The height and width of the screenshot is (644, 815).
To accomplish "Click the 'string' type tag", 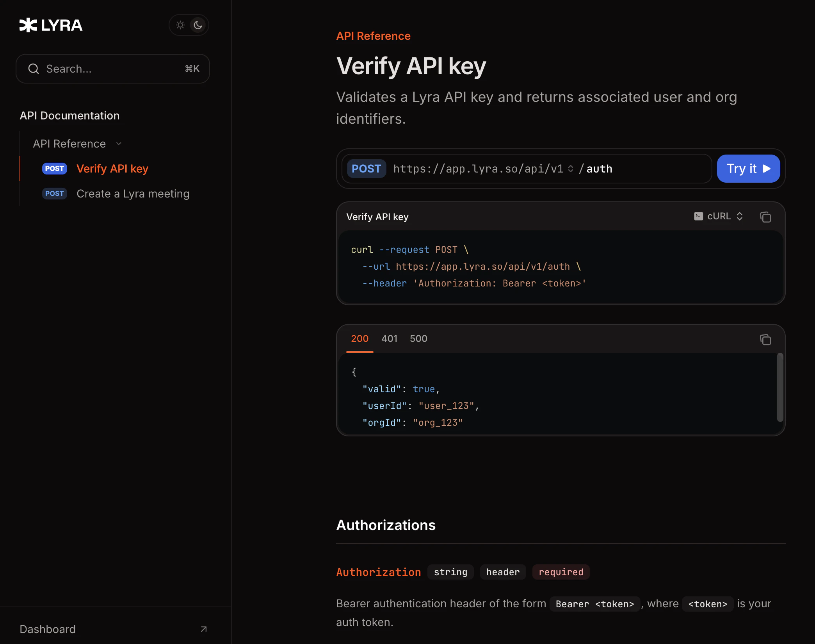I will tap(450, 572).
